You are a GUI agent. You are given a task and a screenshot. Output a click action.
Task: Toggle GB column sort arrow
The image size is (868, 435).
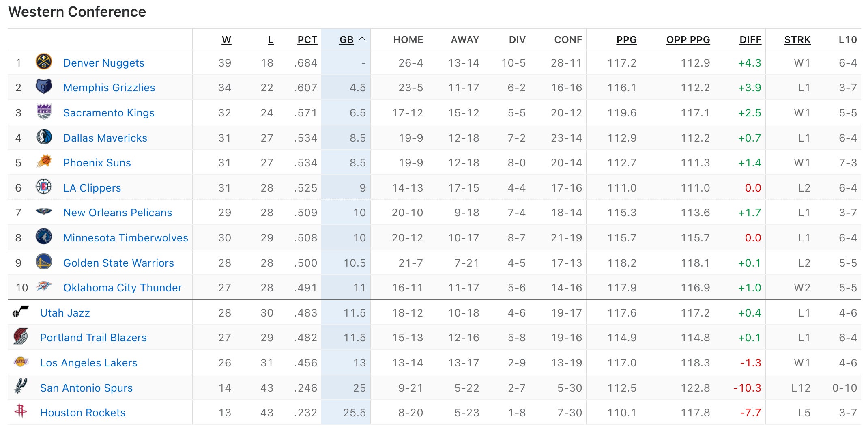[362, 39]
